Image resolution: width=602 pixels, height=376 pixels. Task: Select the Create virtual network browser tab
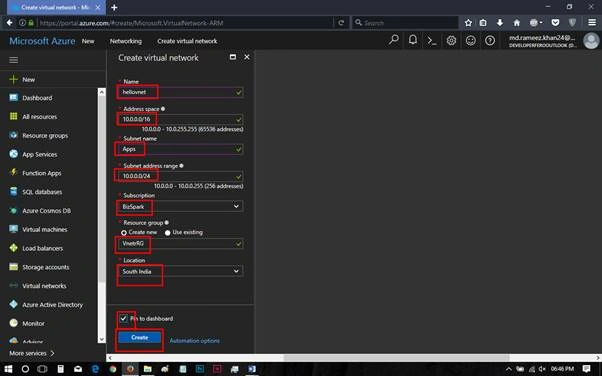point(56,7)
